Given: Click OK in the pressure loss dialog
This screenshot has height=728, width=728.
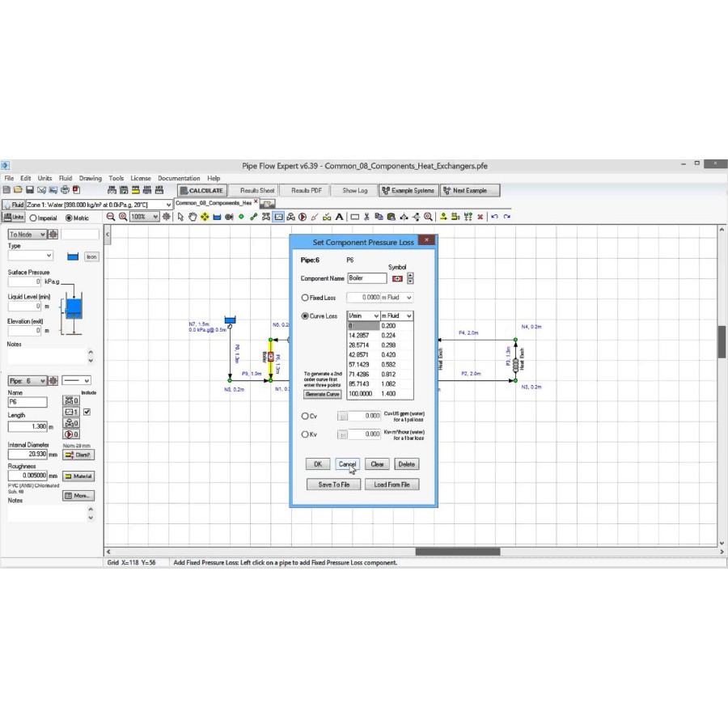Looking at the screenshot, I should click(x=318, y=463).
